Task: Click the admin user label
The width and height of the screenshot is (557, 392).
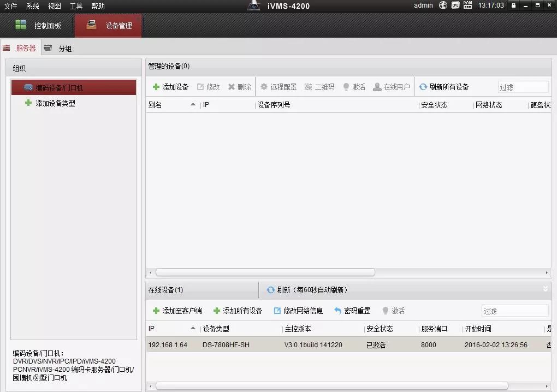Action: pos(423,5)
